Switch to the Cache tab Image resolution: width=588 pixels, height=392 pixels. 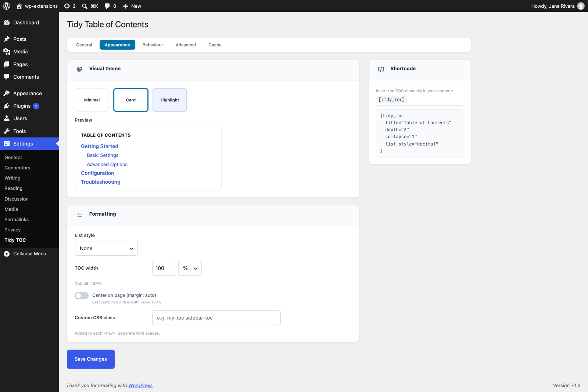click(215, 45)
